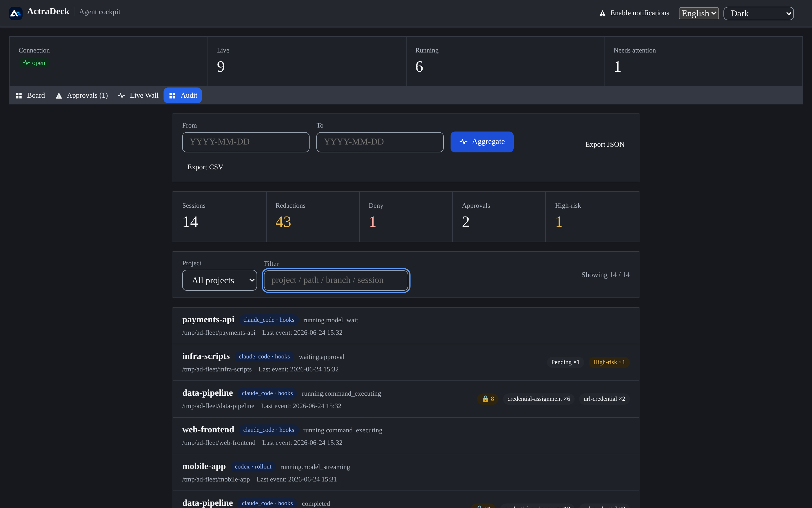This screenshot has height=508, width=812.
Task: Click the warning icon beside Enable notifications
Action: click(x=602, y=14)
